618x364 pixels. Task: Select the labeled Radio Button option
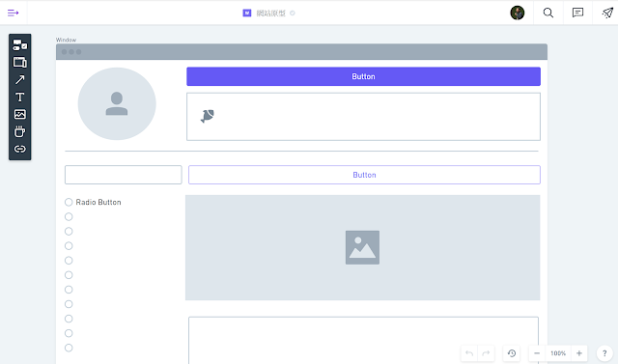point(93,202)
